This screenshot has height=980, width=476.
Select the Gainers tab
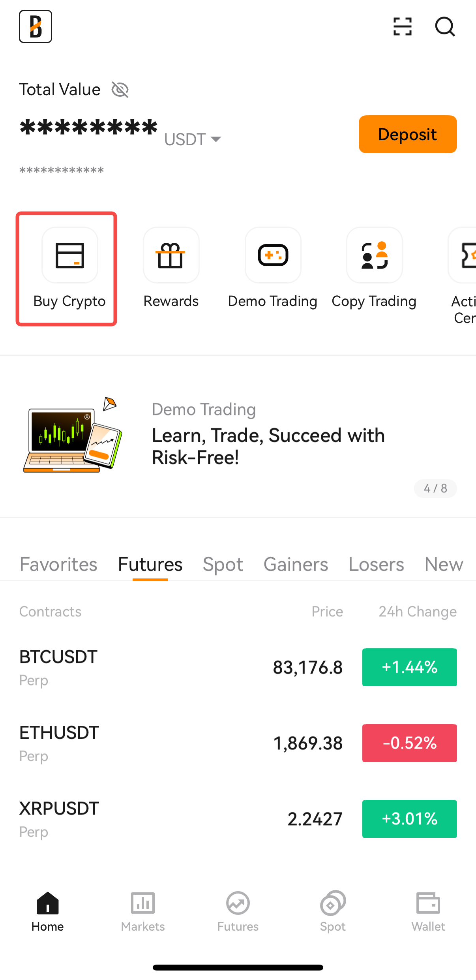[x=296, y=564]
